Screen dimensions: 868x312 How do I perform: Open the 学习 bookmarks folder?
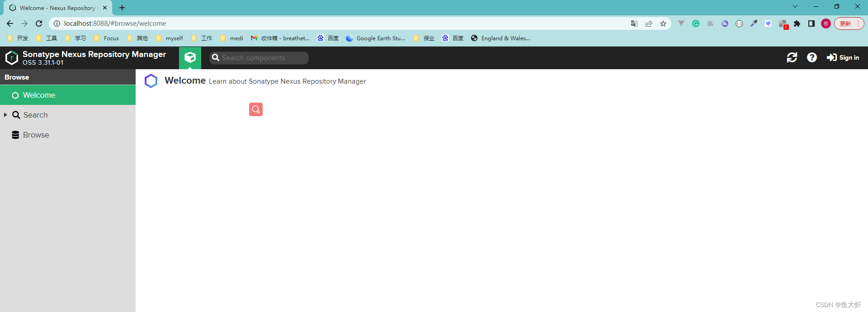pos(75,38)
